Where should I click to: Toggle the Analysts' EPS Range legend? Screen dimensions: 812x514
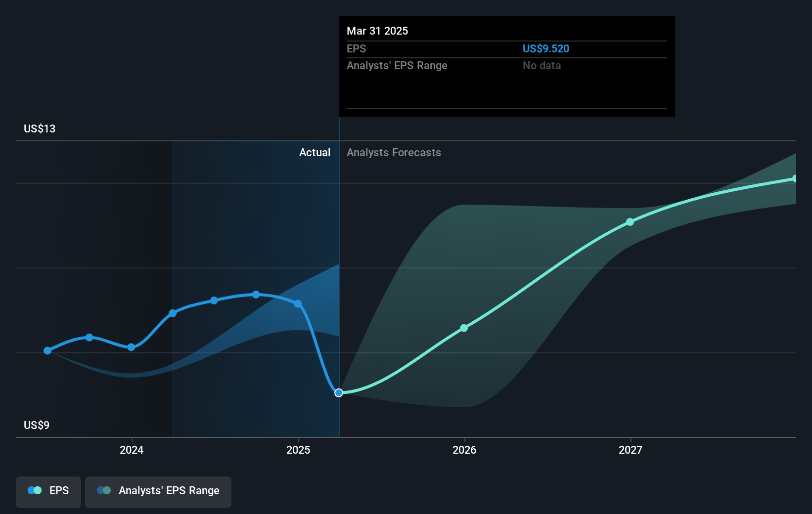click(x=158, y=492)
